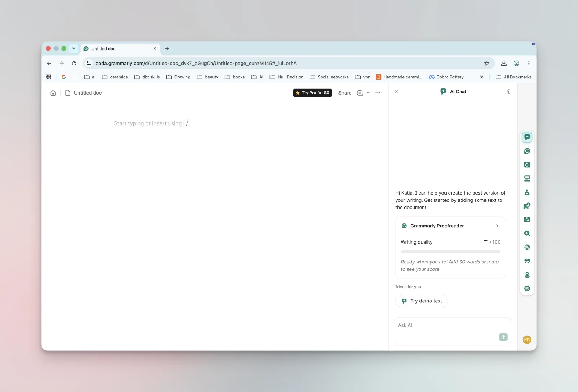578x392 pixels.
Task: Open a new browser tab
Action: tap(167, 49)
